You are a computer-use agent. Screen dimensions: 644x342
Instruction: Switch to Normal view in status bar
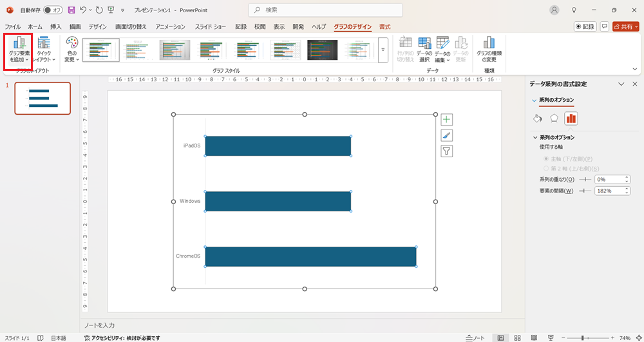(x=500, y=338)
